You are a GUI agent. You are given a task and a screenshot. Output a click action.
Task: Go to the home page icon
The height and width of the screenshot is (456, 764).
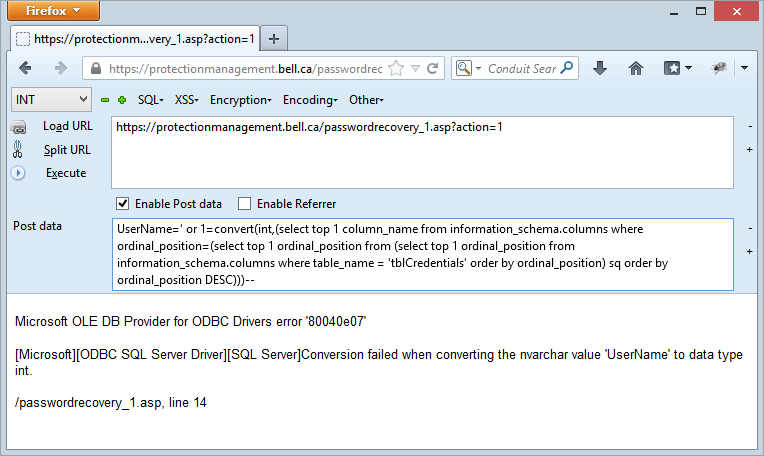[x=636, y=68]
